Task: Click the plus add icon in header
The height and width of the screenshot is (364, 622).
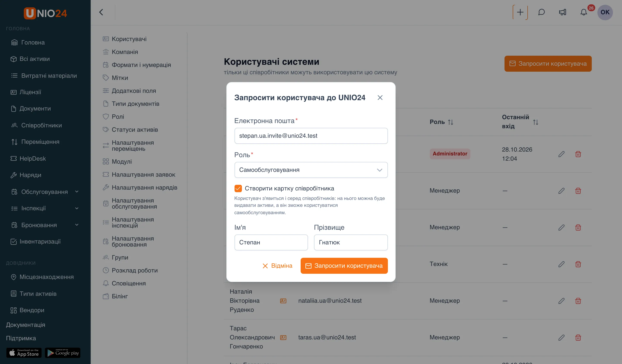Action: tap(520, 12)
